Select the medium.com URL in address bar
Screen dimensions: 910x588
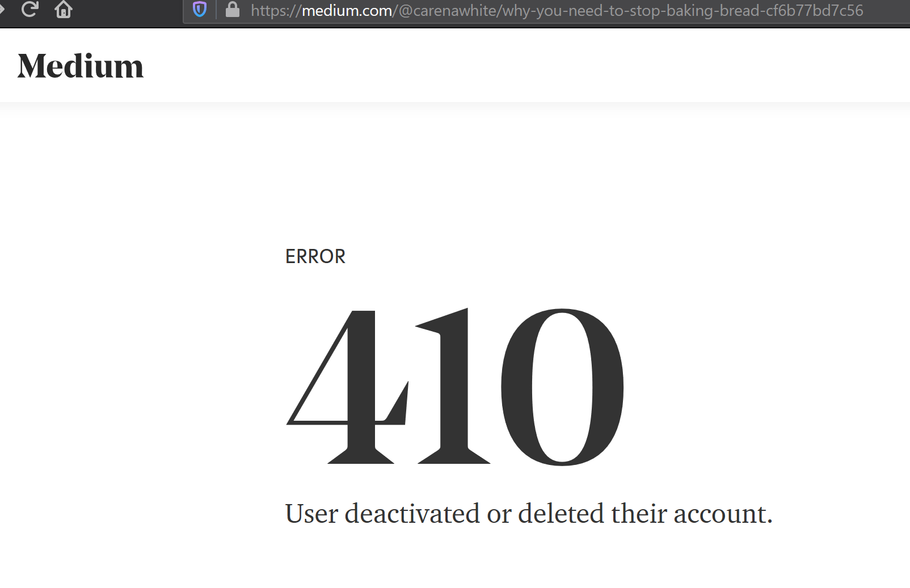557,11
